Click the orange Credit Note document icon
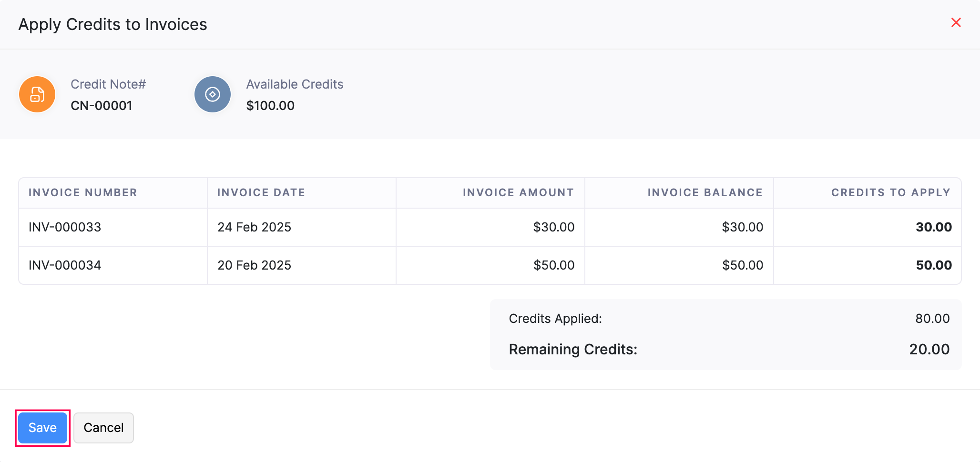This screenshot has height=462, width=980. click(37, 94)
